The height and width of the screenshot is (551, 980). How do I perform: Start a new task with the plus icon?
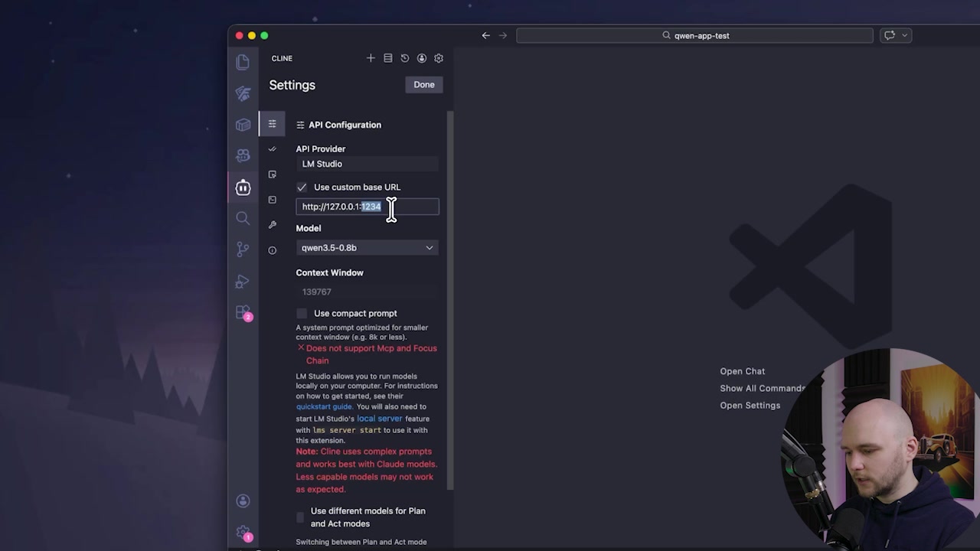point(371,57)
